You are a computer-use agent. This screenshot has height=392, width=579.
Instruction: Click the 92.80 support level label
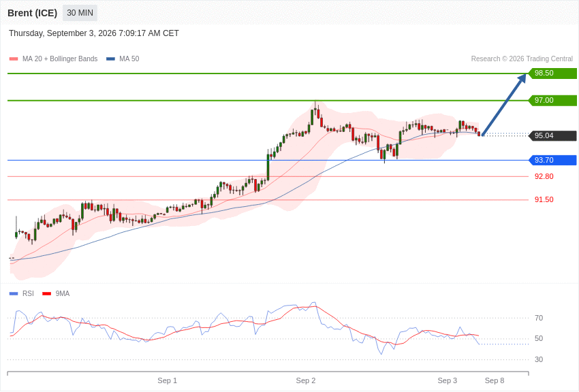[544, 177]
